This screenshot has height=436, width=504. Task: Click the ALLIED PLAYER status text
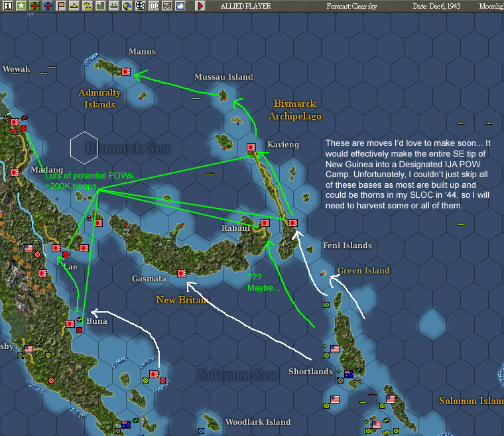[x=246, y=6]
